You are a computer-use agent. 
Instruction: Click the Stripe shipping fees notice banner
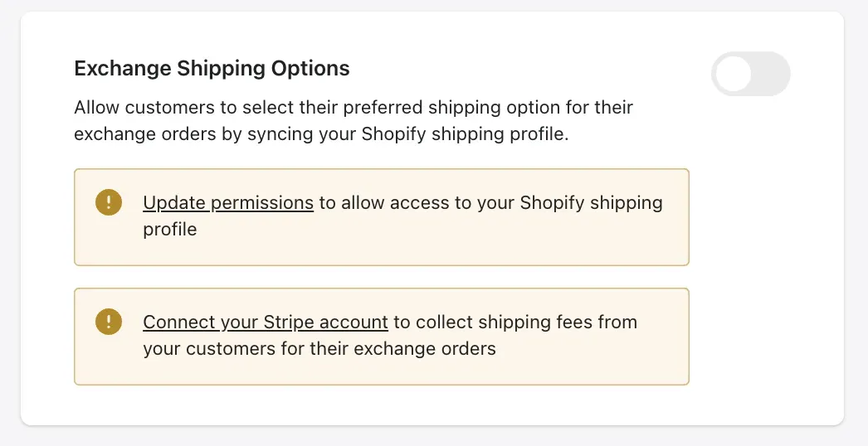pos(382,337)
